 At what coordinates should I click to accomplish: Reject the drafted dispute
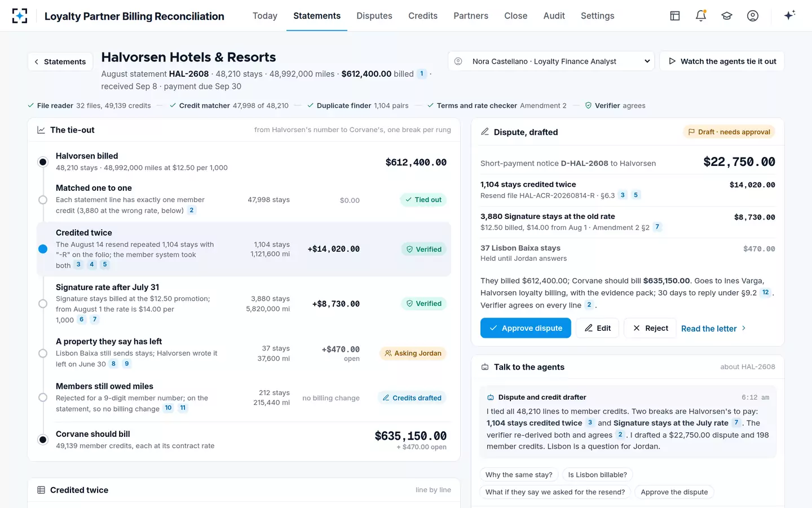(x=650, y=328)
